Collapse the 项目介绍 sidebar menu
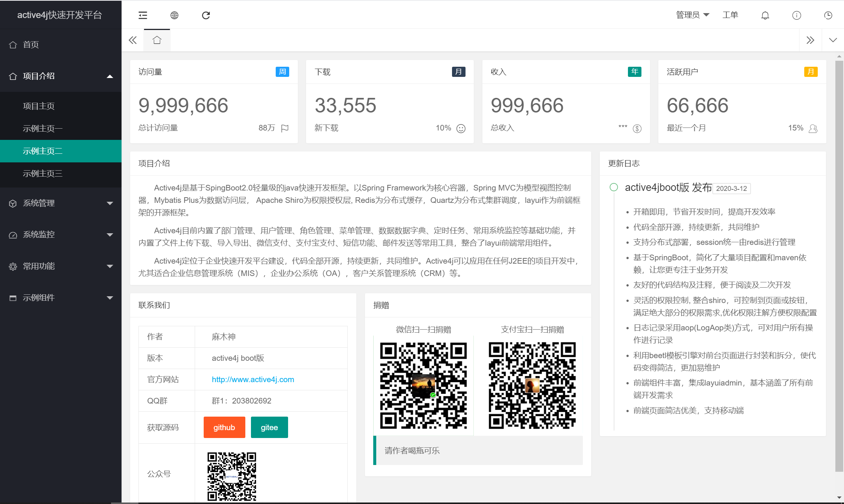 pyautogui.click(x=61, y=76)
